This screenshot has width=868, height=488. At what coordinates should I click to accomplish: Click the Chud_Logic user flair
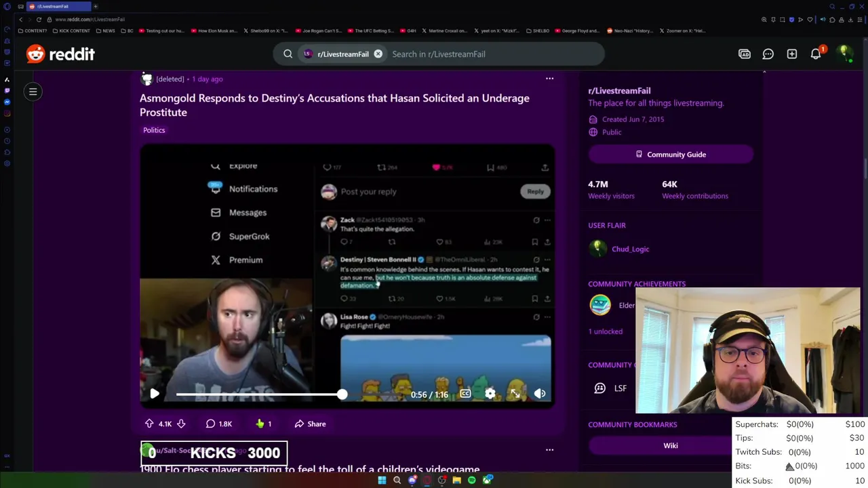[x=631, y=249]
